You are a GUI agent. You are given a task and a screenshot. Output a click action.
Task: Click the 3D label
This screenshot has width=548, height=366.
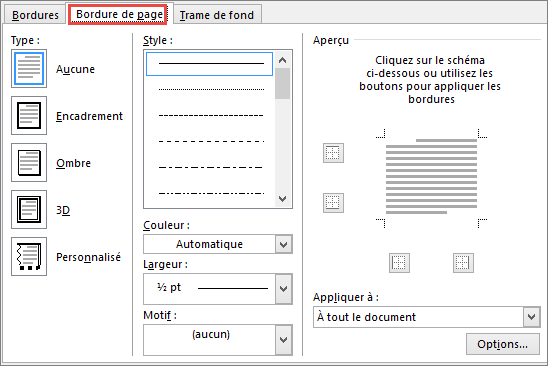coord(63,210)
